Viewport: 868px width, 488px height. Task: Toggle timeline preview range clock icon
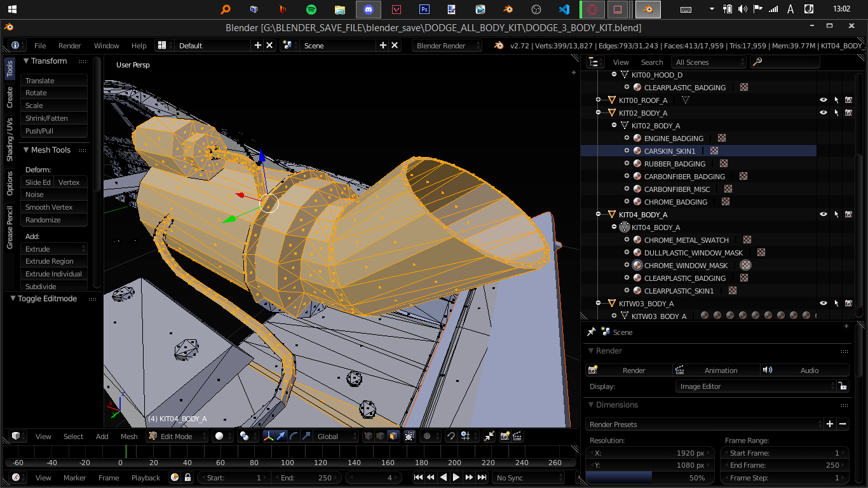tap(175, 477)
